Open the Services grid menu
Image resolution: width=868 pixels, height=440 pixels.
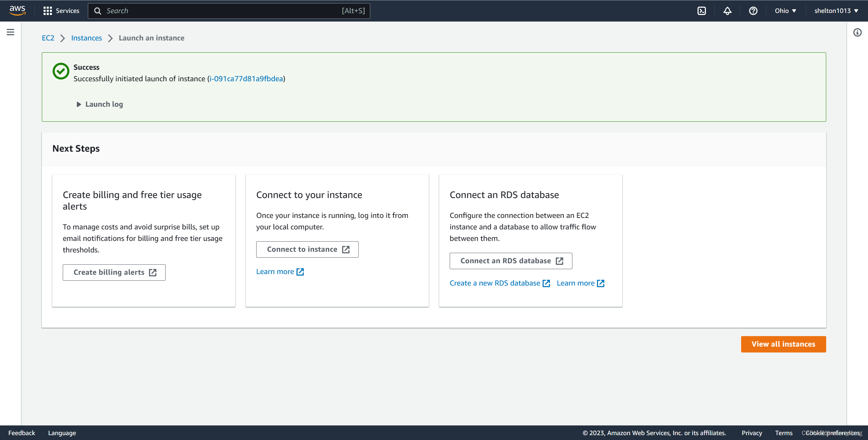click(48, 11)
